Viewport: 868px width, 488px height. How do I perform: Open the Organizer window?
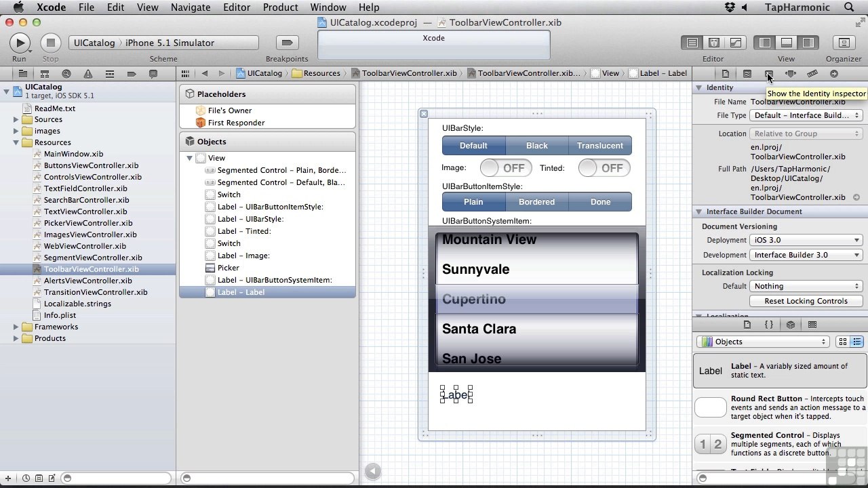click(844, 43)
